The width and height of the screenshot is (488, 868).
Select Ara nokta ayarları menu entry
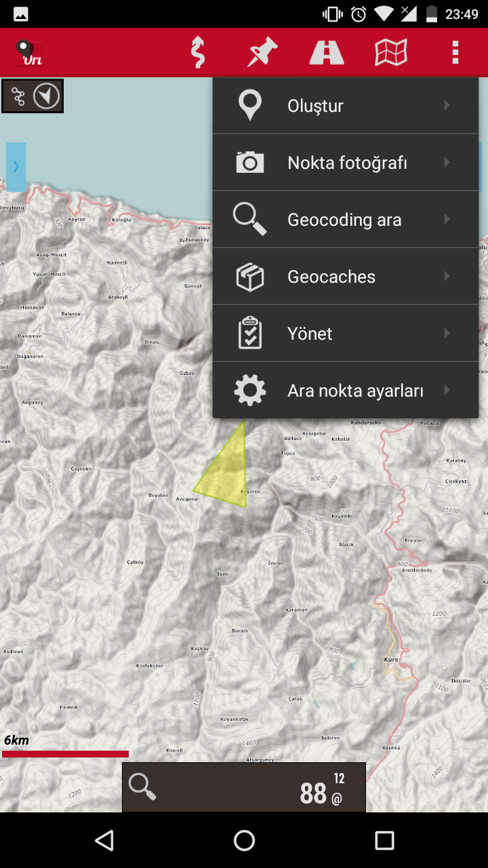346,391
